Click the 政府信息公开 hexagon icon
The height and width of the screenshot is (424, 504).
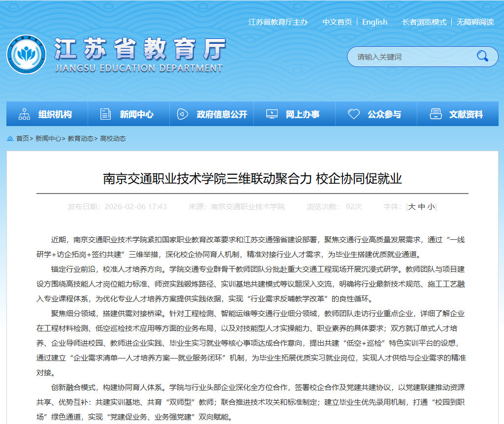click(x=182, y=114)
